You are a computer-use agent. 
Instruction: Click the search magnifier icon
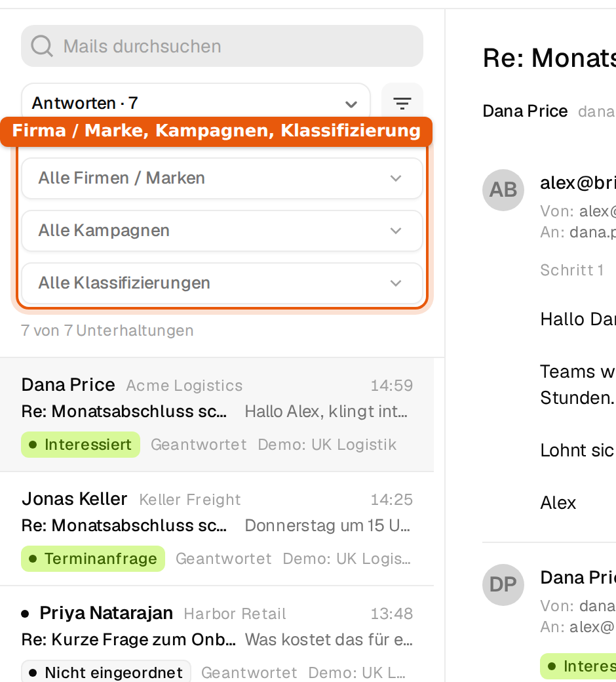pyautogui.click(x=42, y=46)
